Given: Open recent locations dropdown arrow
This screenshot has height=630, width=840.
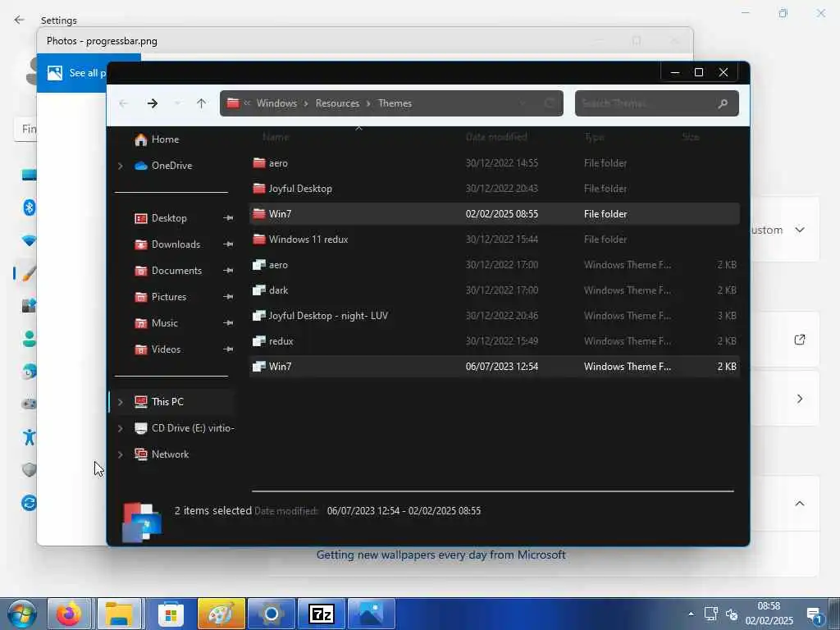Looking at the screenshot, I should pyautogui.click(x=177, y=103).
